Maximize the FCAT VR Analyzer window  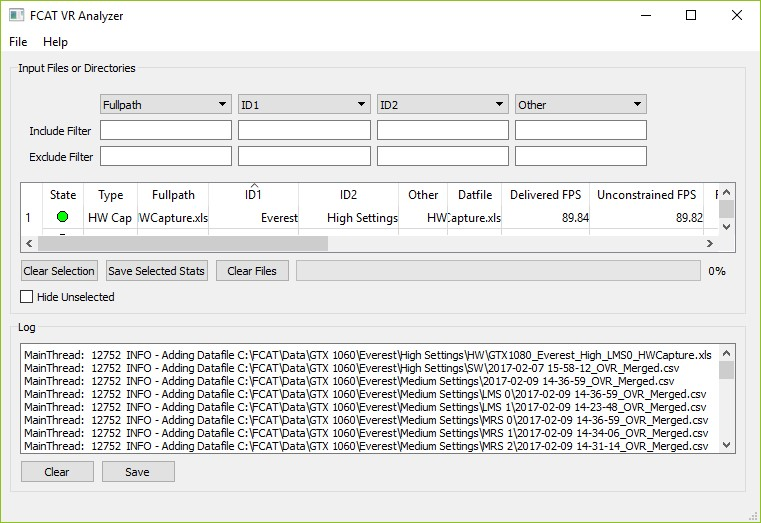pyautogui.click(x=691, y=16)
